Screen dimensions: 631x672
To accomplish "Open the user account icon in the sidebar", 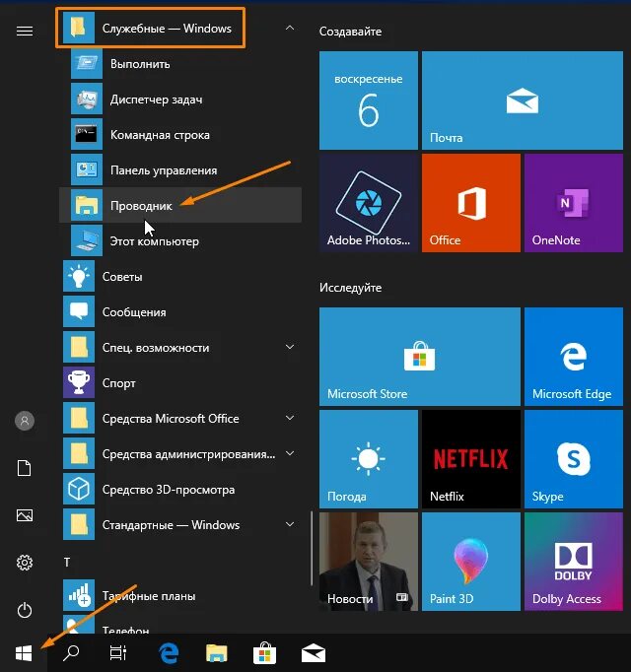I will 25,421.
